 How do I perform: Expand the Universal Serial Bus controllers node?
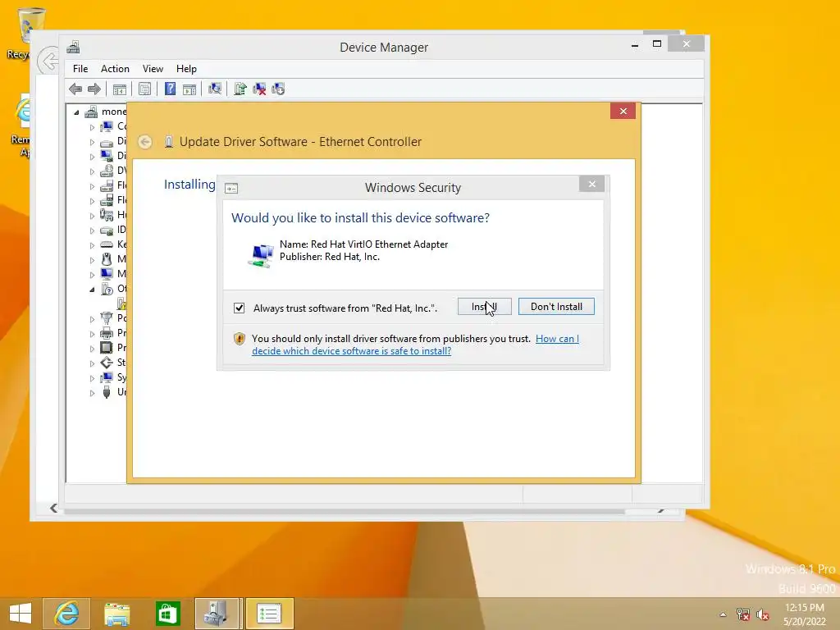coord(92,393)
